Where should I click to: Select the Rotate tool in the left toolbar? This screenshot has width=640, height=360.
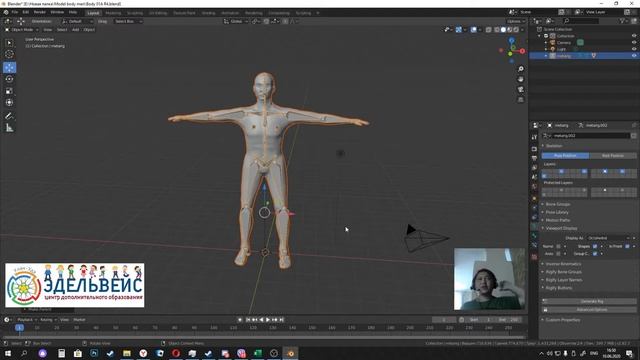coord(9,79)
